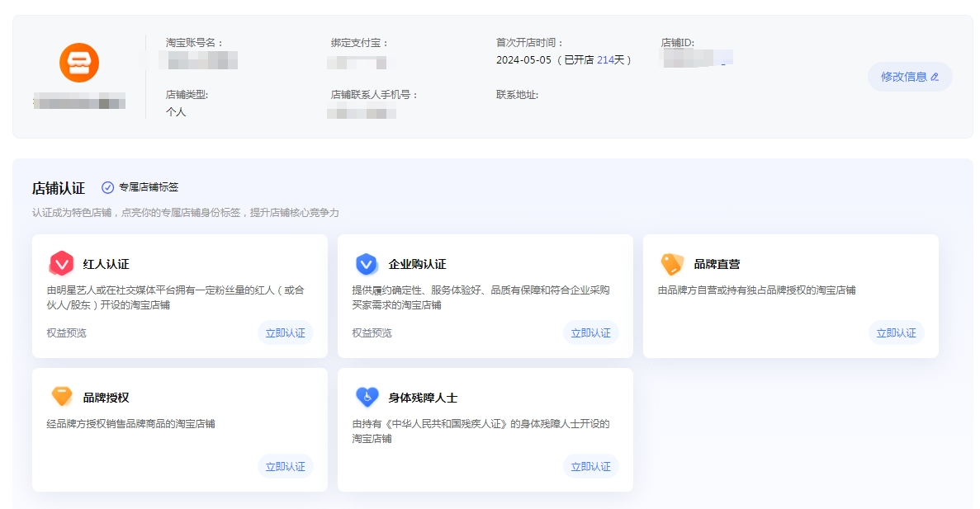Click 立即认证 in the 企业购认证 card
The image size is (980, 509).
(x=590, y=333)
